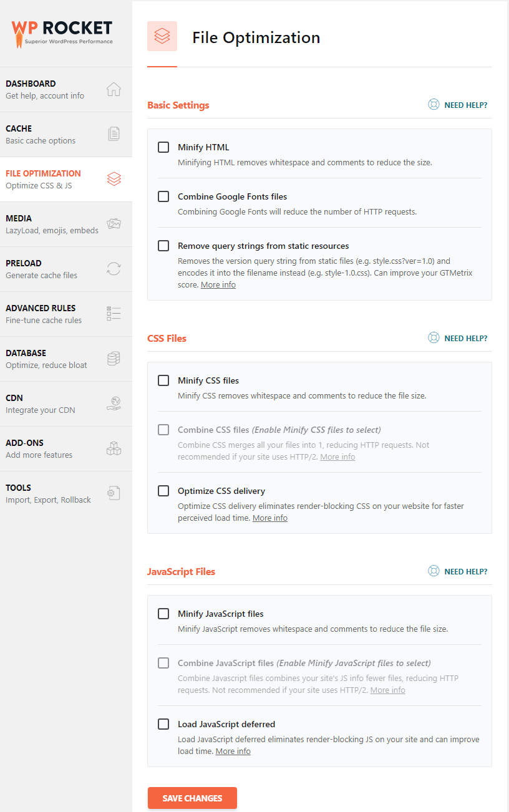This screenshot has height=812, width=509.
Task: Open Advanced Rules in sidebar
Action: (66, 314)
